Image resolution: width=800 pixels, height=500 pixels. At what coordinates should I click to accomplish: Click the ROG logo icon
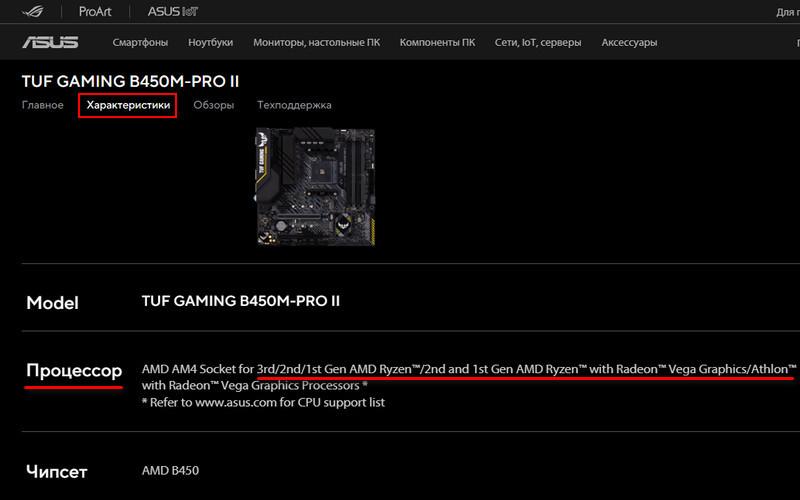[33, 12]
